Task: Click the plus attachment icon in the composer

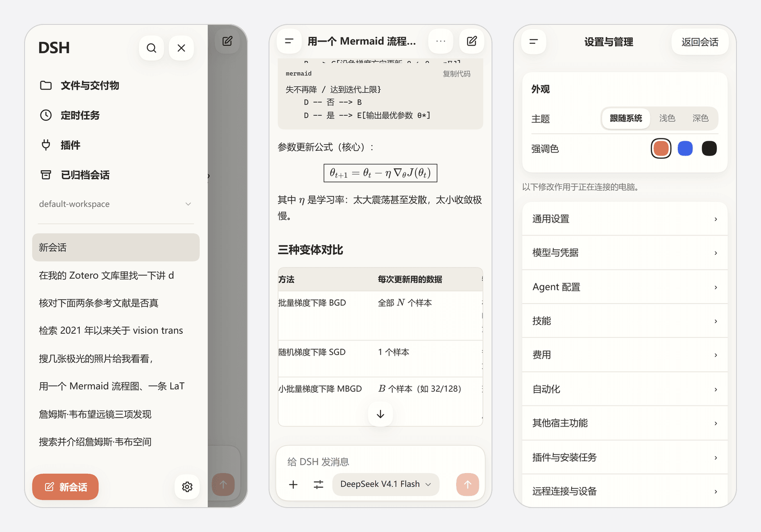Action: (293, 484)
